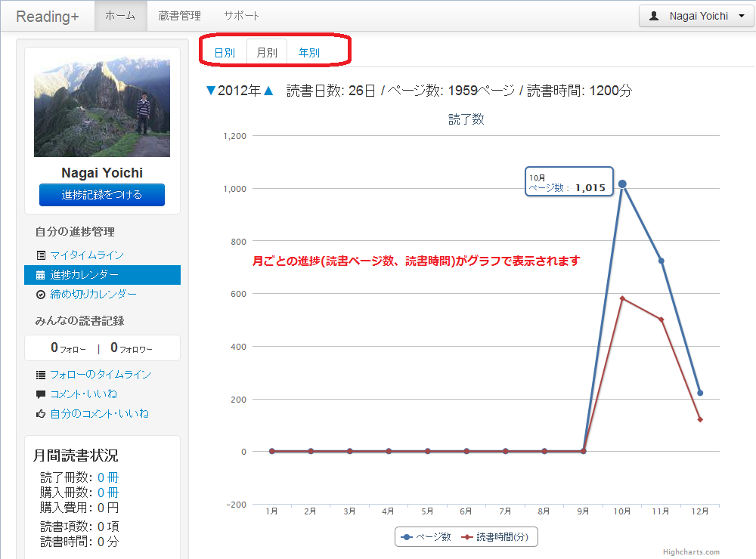Go to previous year with the down triangle

tap(211, 91)
